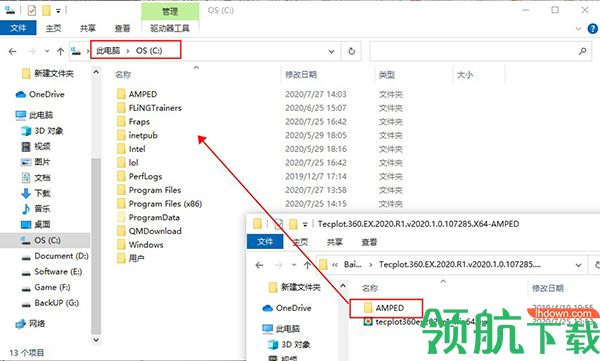This screenshot has width=600, height=361.
Task: Sort by 大小 column
Action: click(x=465, y=75)
